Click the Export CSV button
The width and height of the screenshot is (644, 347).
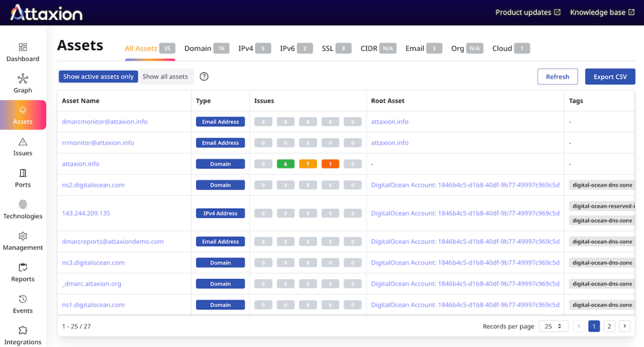610,77
